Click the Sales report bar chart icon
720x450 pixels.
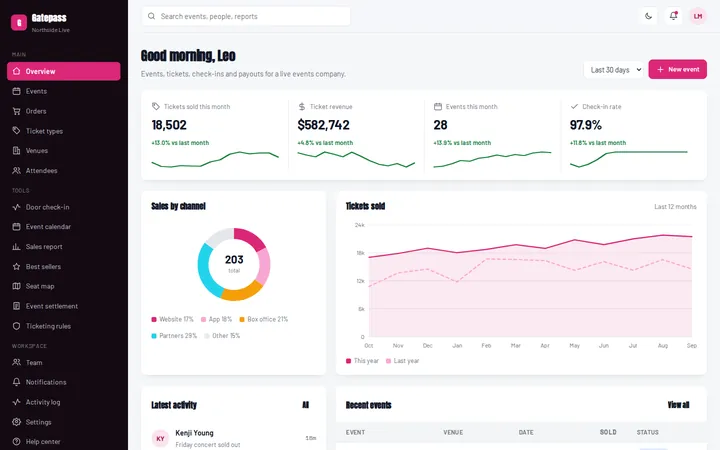coord(17,247)
